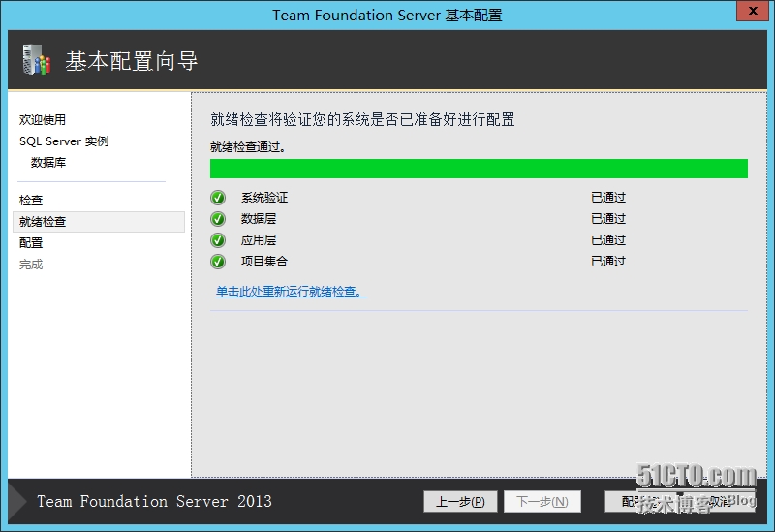
Task: Click the window title bar text
Action: [387, 16]
